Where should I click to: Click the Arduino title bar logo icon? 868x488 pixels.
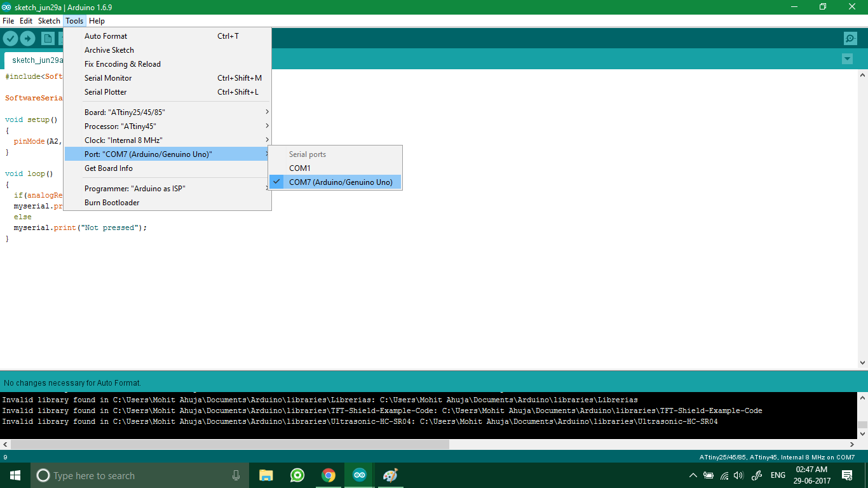coord(6,7)
